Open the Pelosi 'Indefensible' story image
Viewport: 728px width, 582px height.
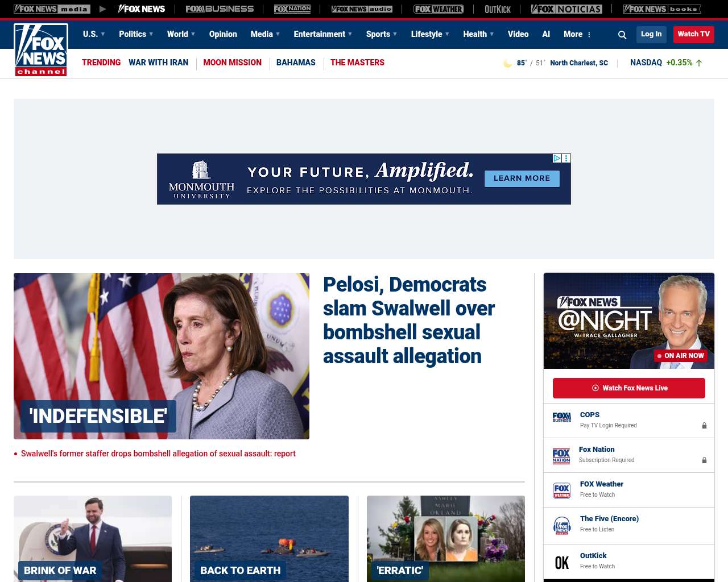162,356
